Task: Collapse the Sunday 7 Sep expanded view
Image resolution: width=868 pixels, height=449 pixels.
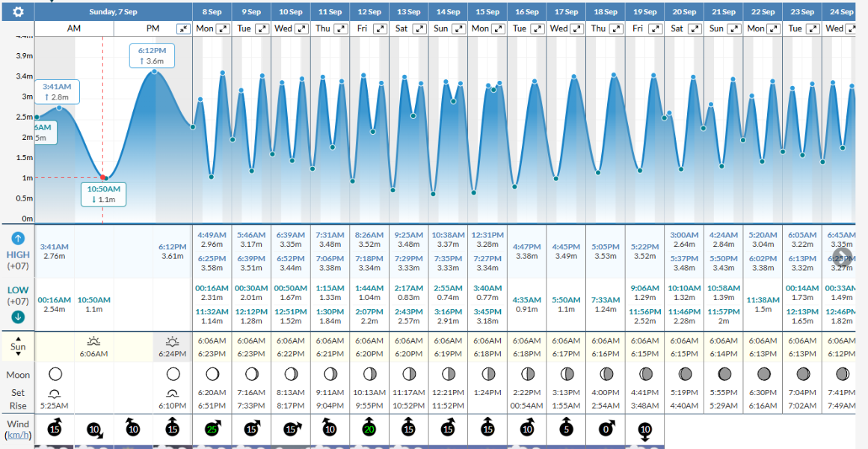Action: coord(183,28)
